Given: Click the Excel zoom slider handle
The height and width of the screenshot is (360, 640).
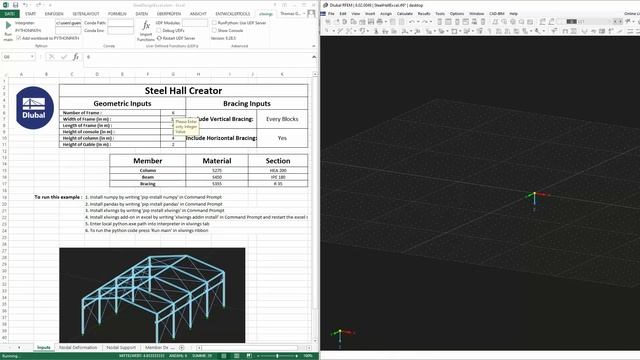Looking at the screenshot, I should point(277,356).
